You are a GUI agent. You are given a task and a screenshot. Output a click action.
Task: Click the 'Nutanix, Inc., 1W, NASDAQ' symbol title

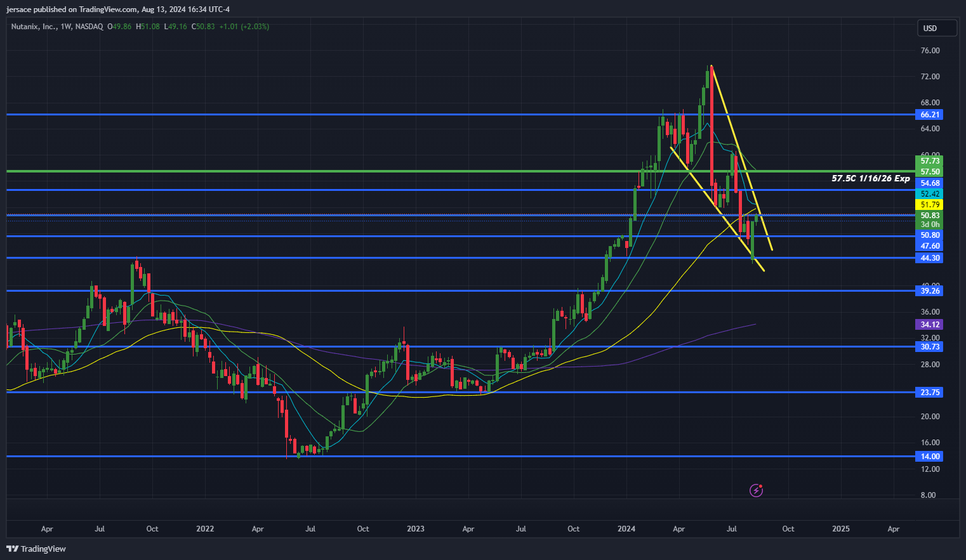(57, 27)
